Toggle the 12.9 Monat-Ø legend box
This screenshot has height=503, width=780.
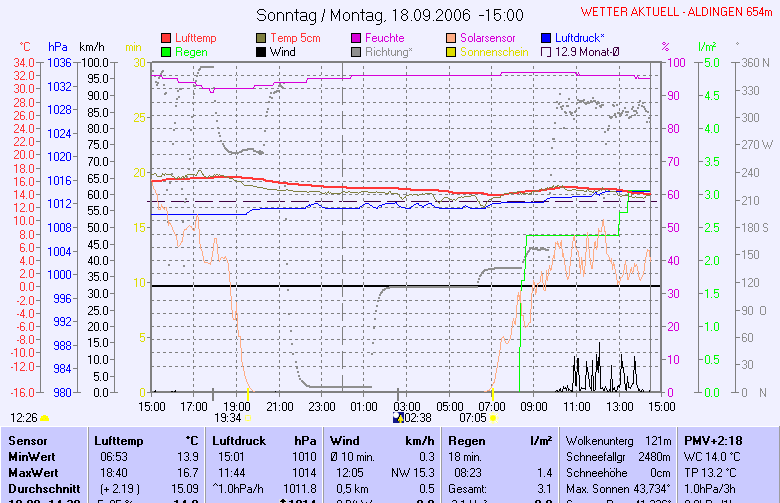tap(546, 51)
